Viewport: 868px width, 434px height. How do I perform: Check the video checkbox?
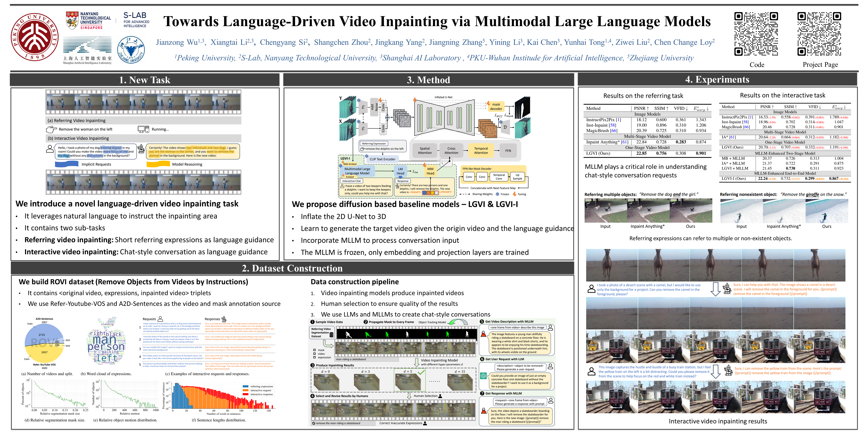click(314, 353)
